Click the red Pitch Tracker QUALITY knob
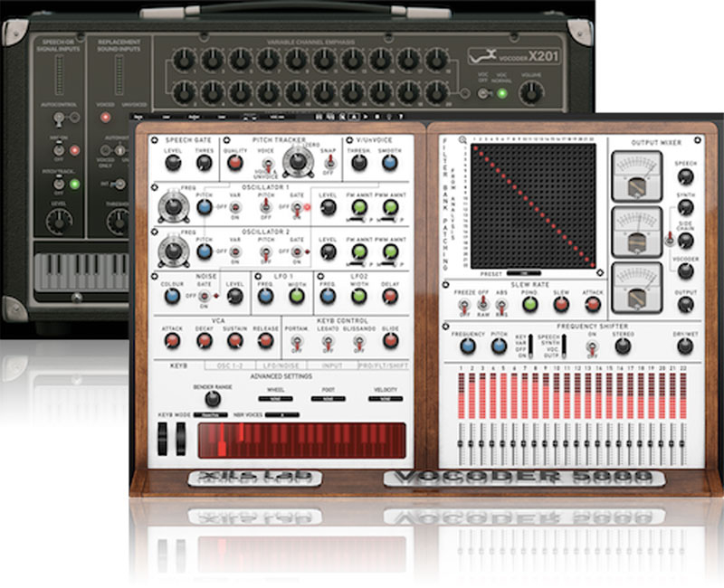This screenshot has height=588, width=724. [x=235, y=163]
